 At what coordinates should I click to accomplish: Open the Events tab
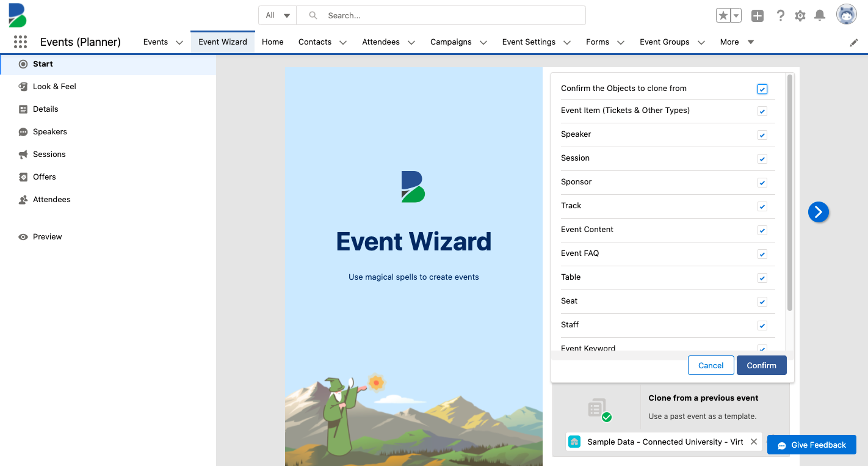(156, 42)
